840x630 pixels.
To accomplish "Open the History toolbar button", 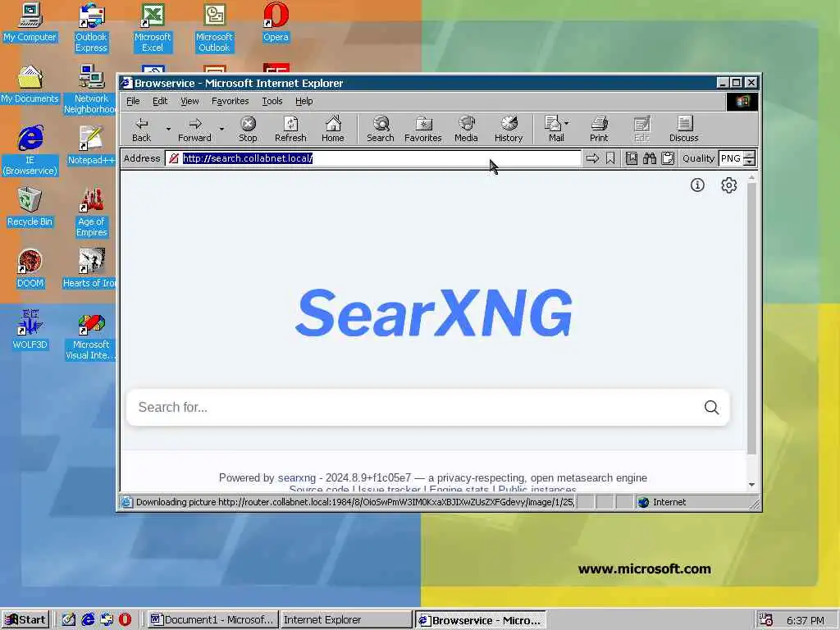I will [x=509, y=129].
